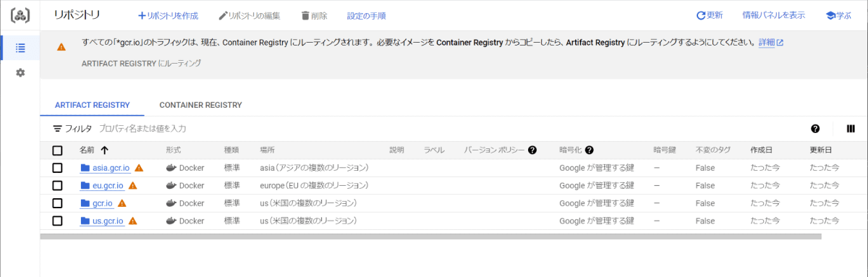
Task: Open the 詳細 external link
Action: pos(771,43)
